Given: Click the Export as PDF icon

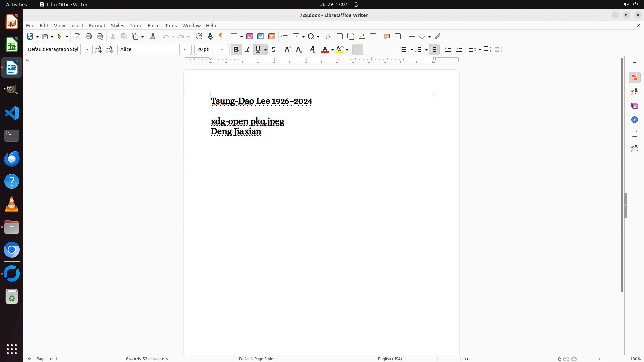Looking at the screenshot, I should (x=77, y=37).
